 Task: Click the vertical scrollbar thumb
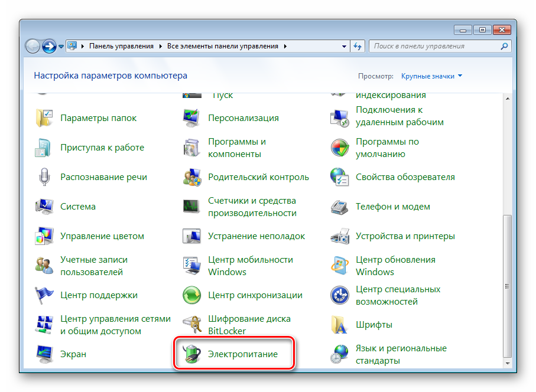click(507, 285)
